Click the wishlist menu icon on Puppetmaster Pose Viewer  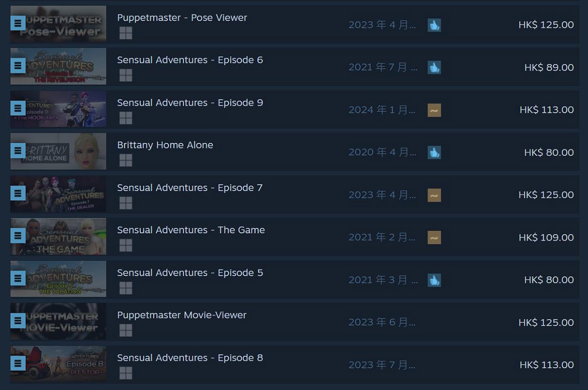18,23
